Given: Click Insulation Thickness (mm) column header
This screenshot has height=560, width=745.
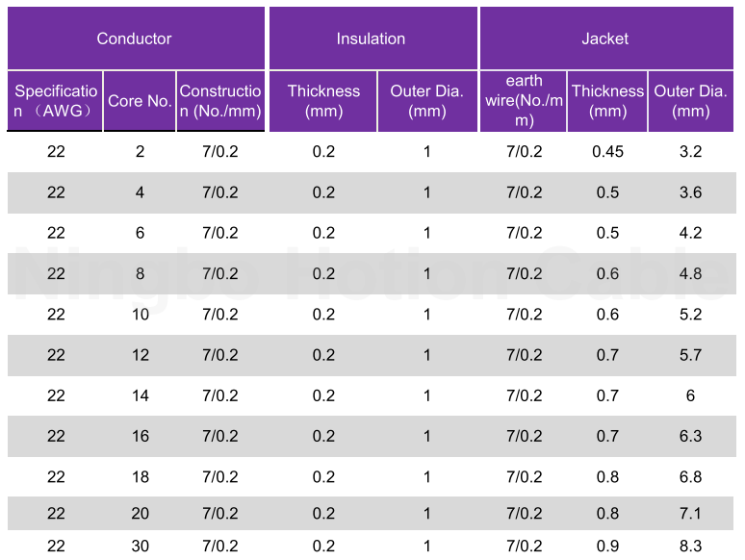Looking at the screenshot, I should 323,101.
